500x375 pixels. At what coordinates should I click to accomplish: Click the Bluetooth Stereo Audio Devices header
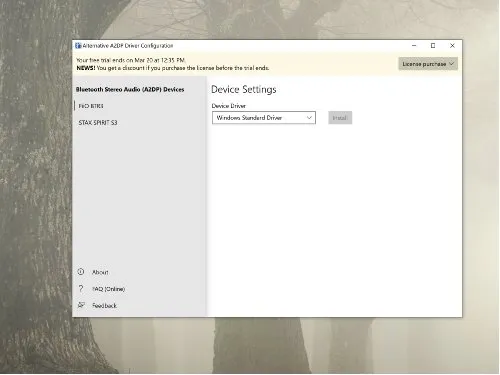click(130, 89)
